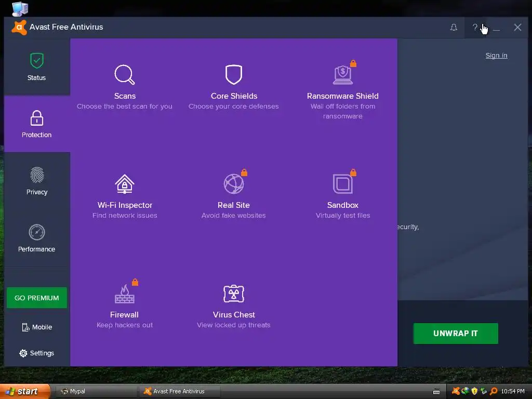Open the Ransomware Shield tile

343,90
